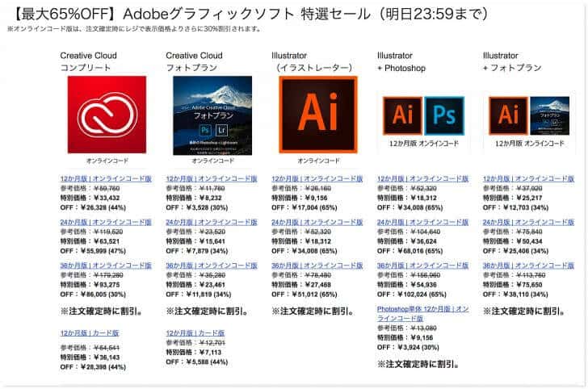Open Illustrator (イラストレーター) 36か月版 オンラインコード版 link
588x389 pixels.
click(317, 266)
